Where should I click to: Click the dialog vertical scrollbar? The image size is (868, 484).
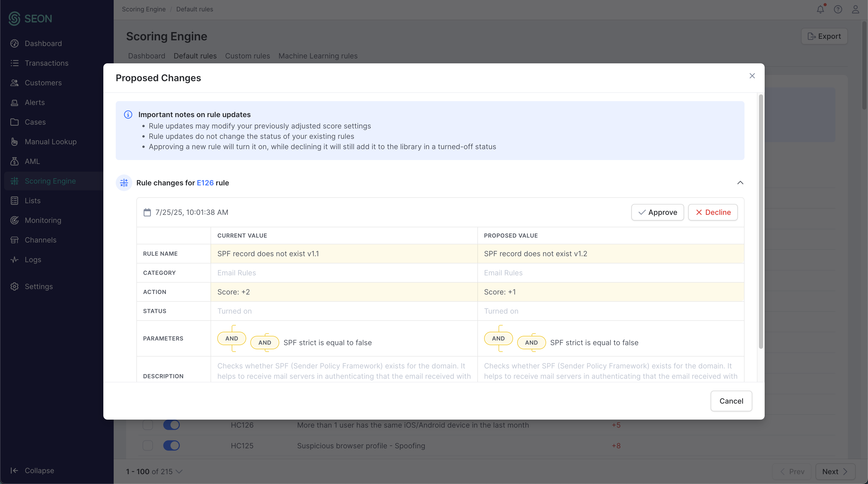pyautogui.click(x=761, y=222)
